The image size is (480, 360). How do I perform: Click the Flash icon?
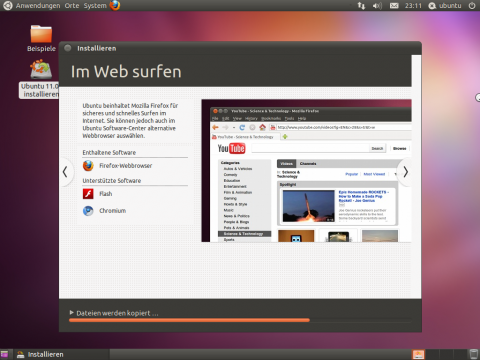tap(88, 194)
